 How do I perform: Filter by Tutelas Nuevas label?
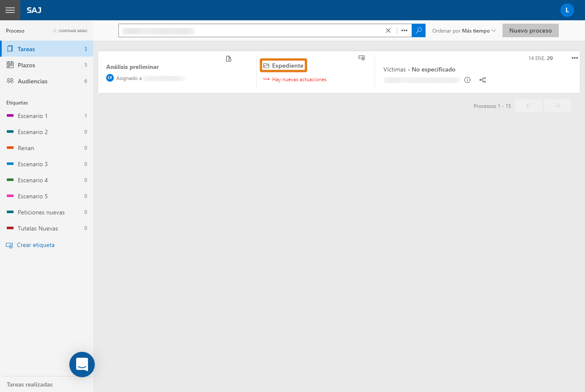(47, 228)
